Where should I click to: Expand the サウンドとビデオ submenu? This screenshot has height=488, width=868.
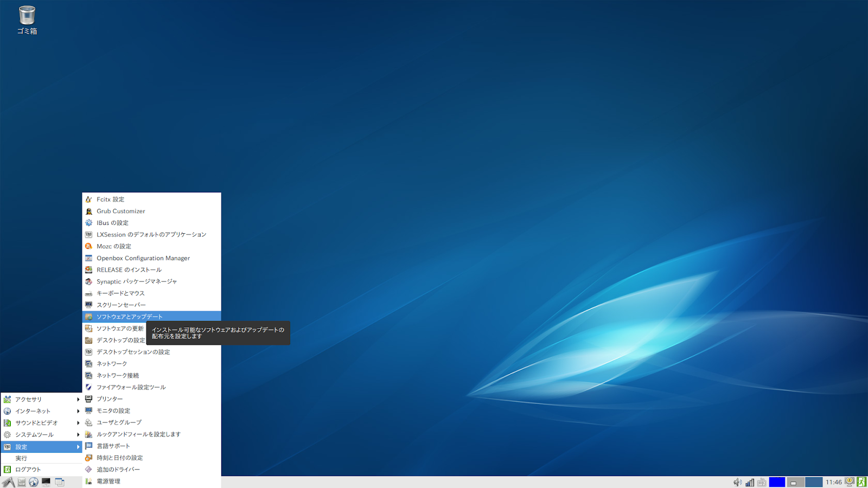[x=33, y=423]
